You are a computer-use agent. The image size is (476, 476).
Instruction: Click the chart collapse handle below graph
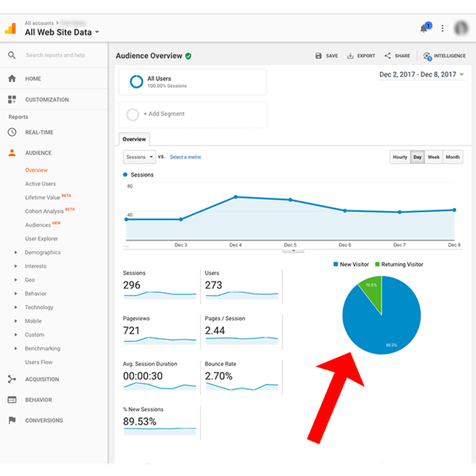pos(293,251)
